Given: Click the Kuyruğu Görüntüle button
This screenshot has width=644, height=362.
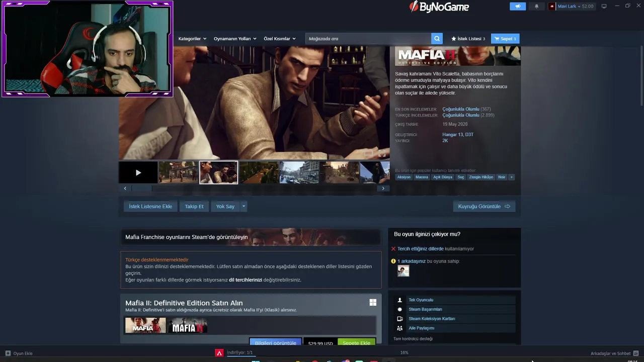Looking at the screenshot, I should click(x=484, y=206).
